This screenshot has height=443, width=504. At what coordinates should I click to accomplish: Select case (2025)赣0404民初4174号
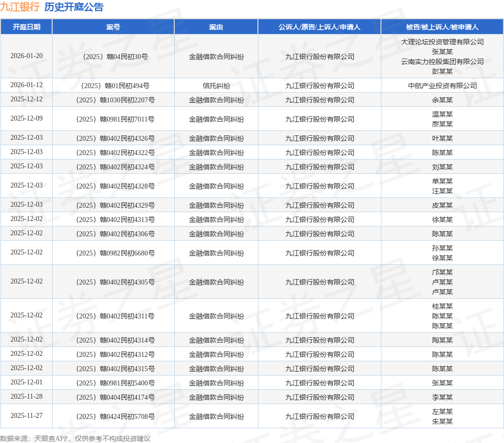[x=115, y=397]
